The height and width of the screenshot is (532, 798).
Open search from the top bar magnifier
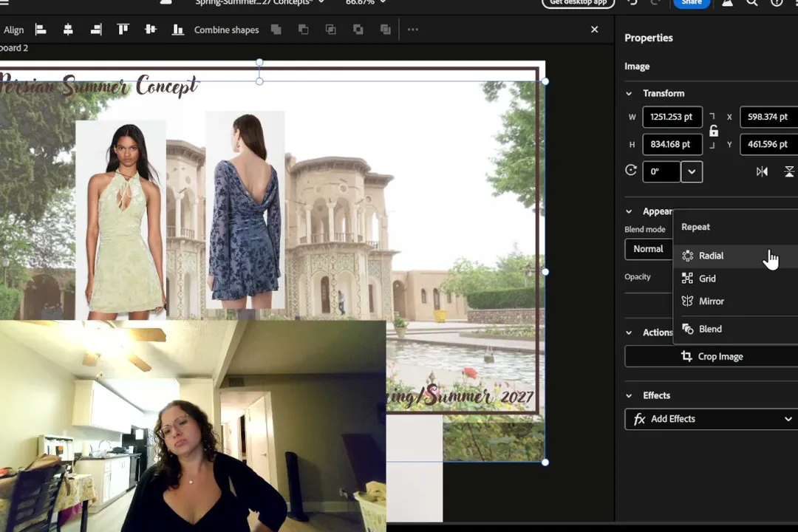tap(751, 2)
